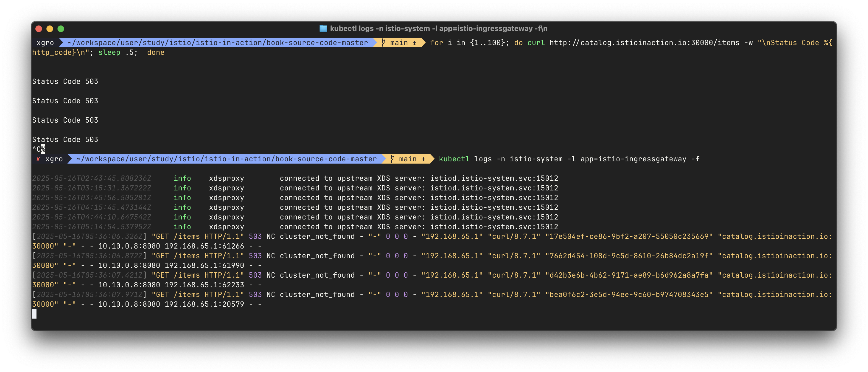Click the request ID bea0f6c2-3e5d-94ee-9c60-b974708343e5

coord(629,294)
